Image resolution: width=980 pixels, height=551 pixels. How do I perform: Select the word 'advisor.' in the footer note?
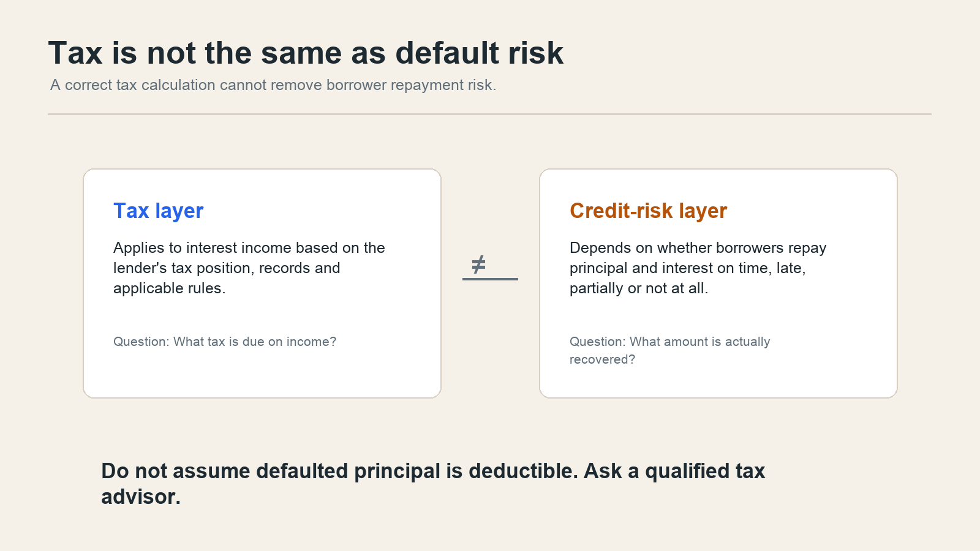141,497
